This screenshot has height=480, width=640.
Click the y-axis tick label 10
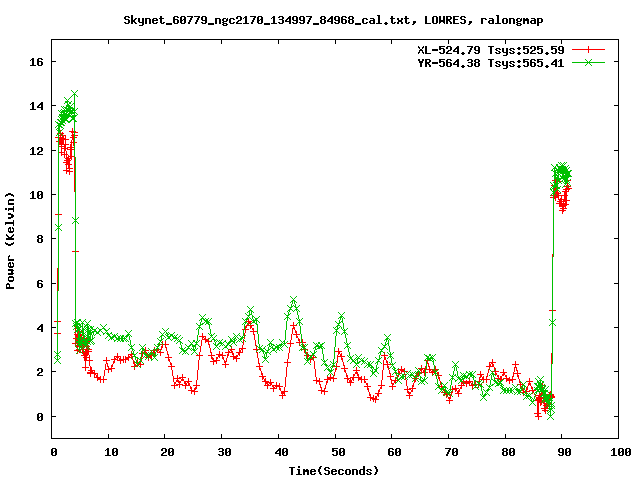point(36,195)
